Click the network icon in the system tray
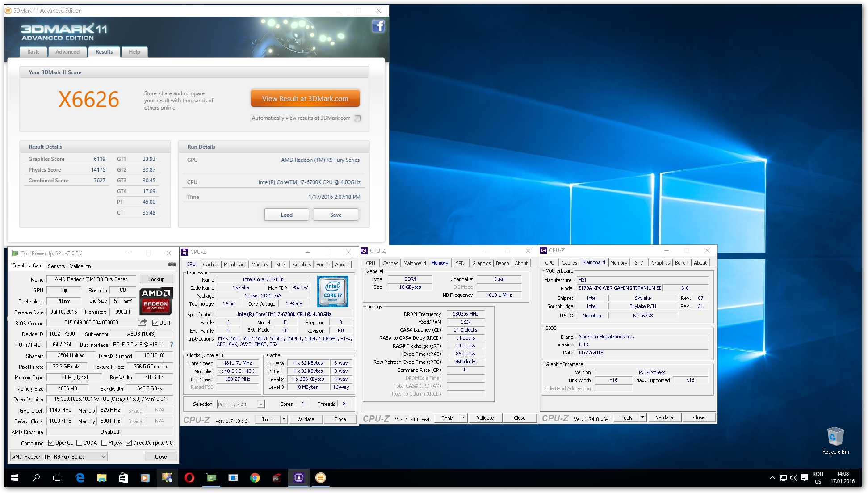The height and width of the screenshot is (493, 868). (783, 478)
